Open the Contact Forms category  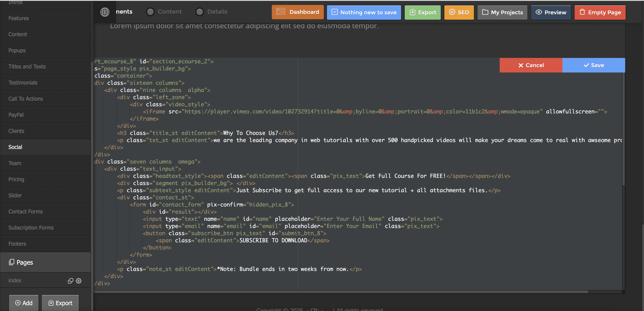tap(45, 211)
